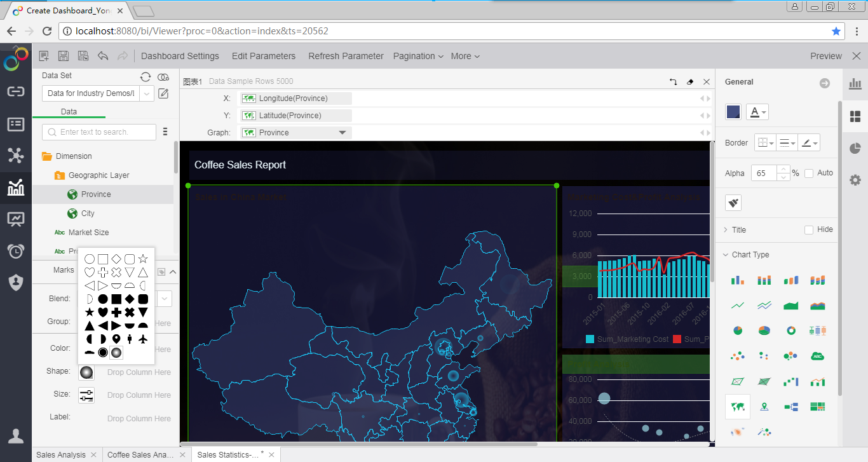Click the General panel collapse arrow button
This screenshot has height=462, width=868.
point(825,83)
